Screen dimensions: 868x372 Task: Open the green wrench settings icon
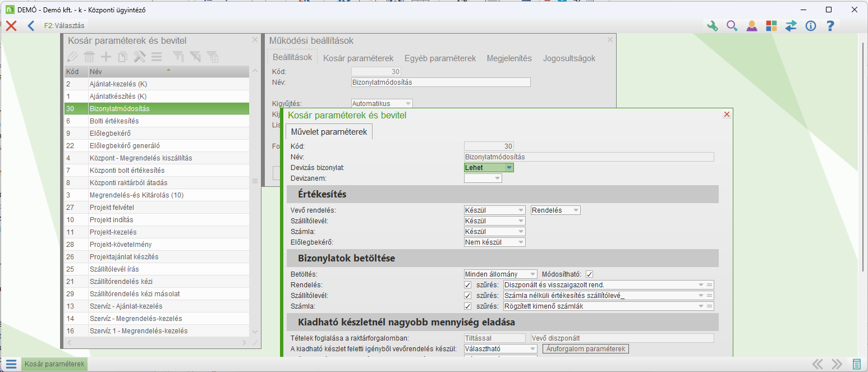click(x=713, y=25)
